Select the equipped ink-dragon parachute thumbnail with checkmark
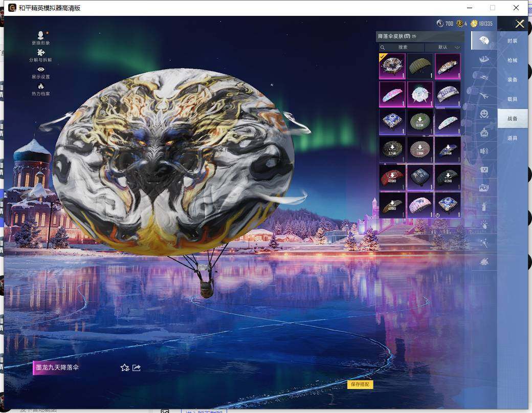The width and height of the screenshot is (532, 413). (x=392, y=66)
